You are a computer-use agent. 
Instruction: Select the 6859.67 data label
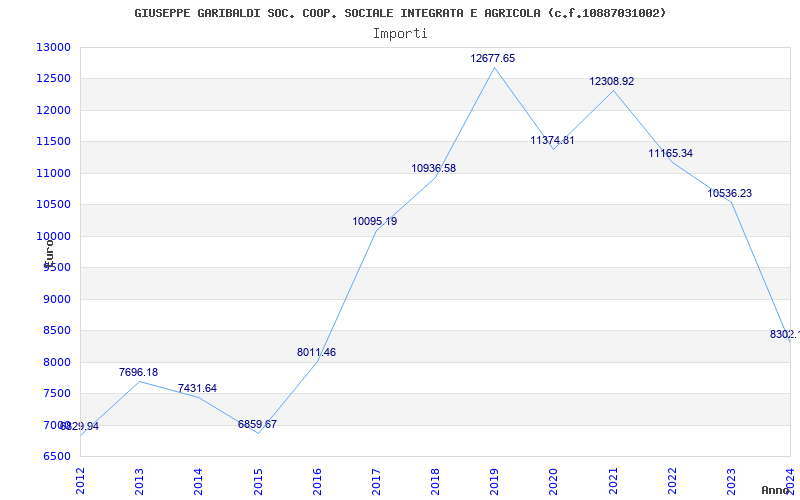(x=257, y=424)
